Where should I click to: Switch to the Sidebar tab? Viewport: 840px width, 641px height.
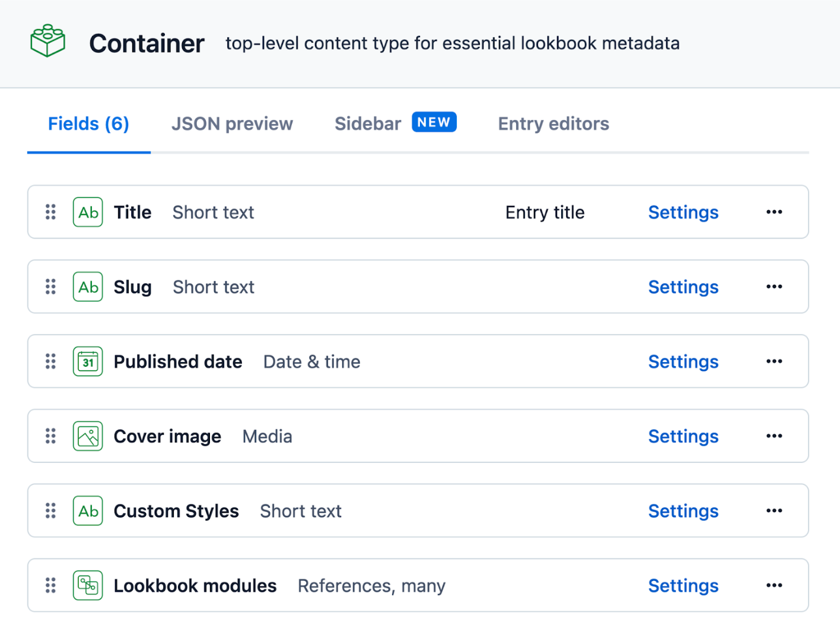coord(367,123)
